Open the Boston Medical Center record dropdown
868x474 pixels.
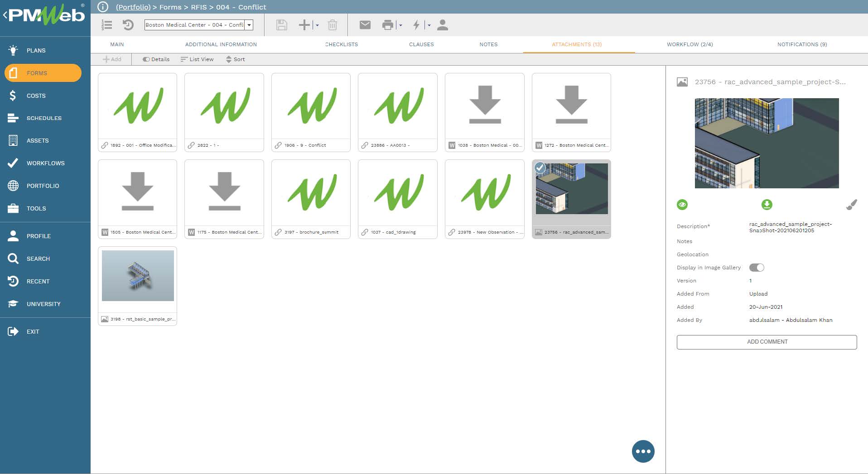(x=249, y=25)
